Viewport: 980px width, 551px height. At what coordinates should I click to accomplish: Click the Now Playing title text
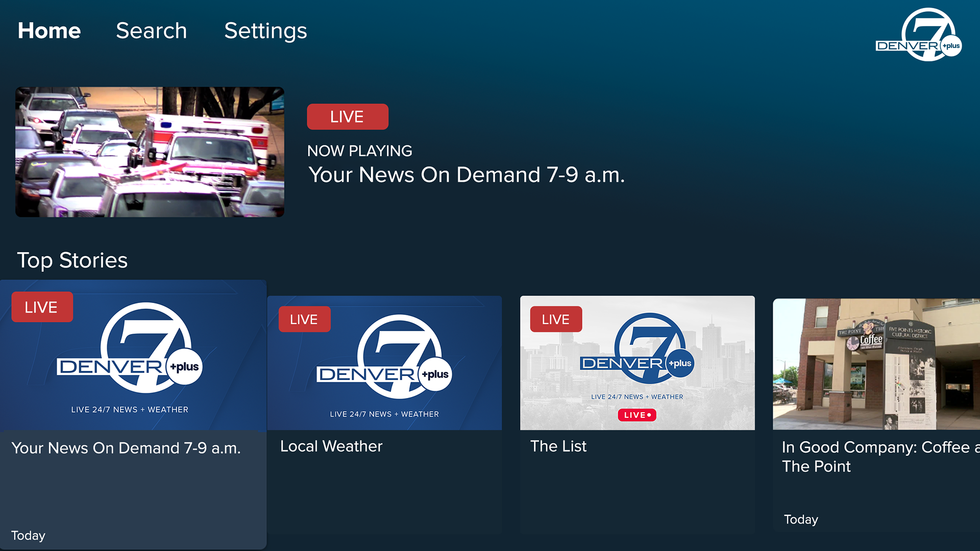point(467,174)
